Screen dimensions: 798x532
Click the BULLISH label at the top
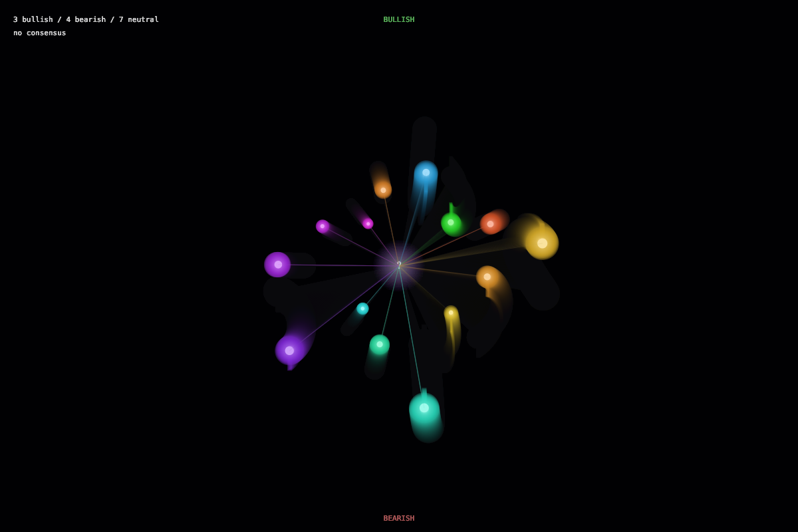pos(398,20)
